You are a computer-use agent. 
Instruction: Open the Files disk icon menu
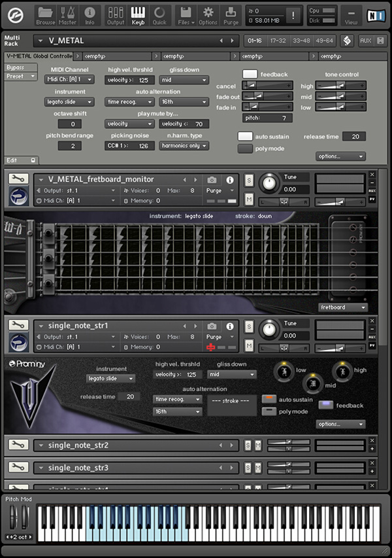185,13
